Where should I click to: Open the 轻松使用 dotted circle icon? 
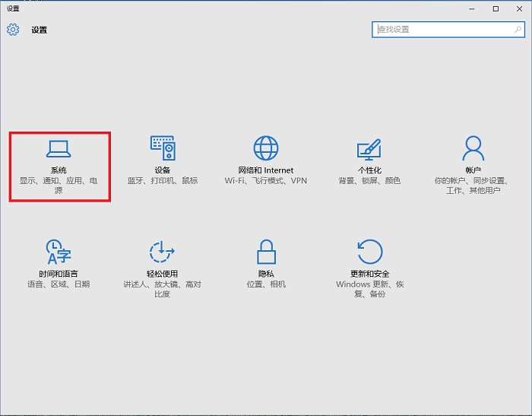click(163, 252)
